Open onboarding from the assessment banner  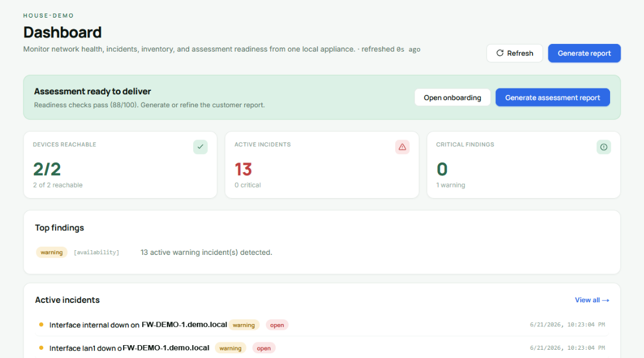point(452,97)
